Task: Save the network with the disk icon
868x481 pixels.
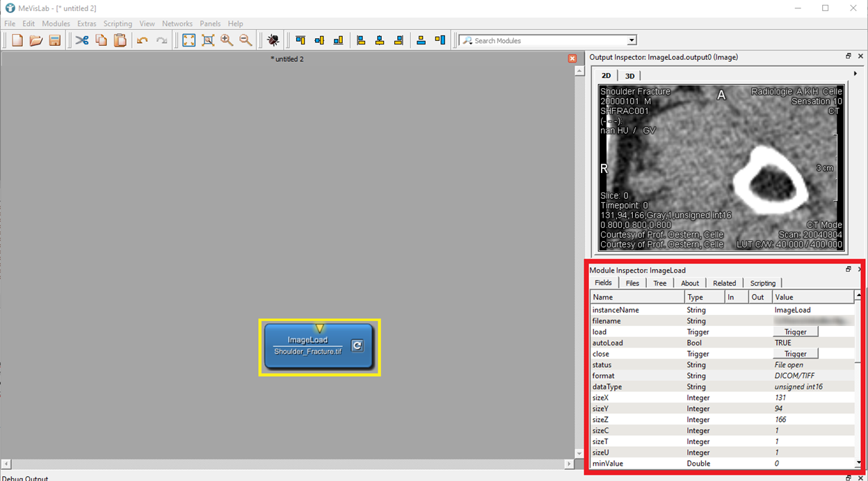Action: 55,40
